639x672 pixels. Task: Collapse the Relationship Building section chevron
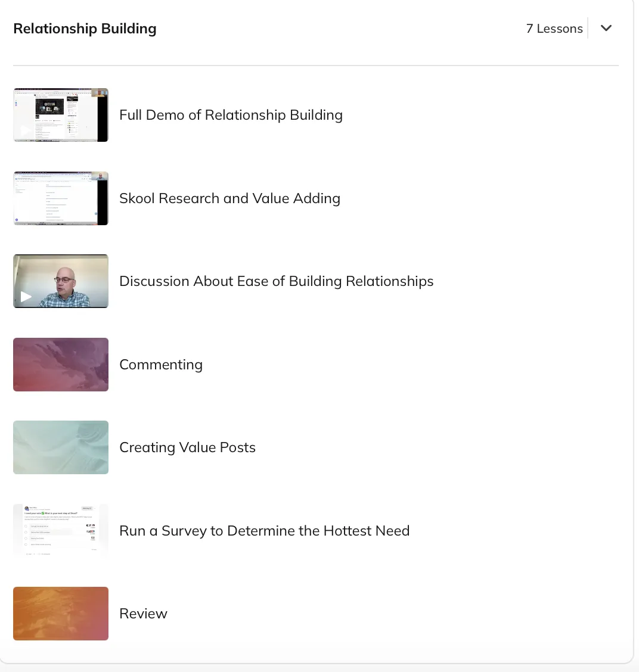tap(606, 28)
